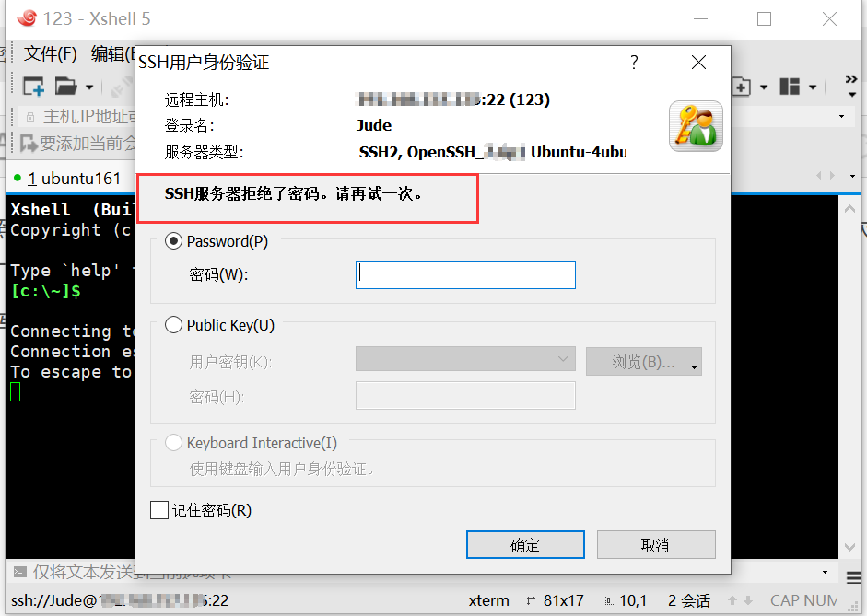Show hidden toolbar items via chevron
Image resolution: width=867 pixels, height=616 pixels.
point(851,86)
